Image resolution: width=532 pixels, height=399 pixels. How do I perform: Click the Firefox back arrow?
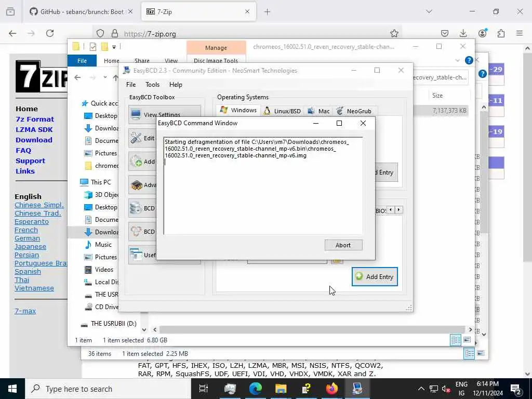(x=12, y=33)
